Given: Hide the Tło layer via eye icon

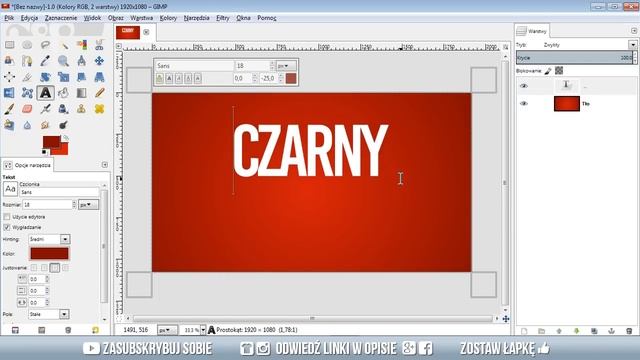Looking at the screenshot, I should (524, 104).
